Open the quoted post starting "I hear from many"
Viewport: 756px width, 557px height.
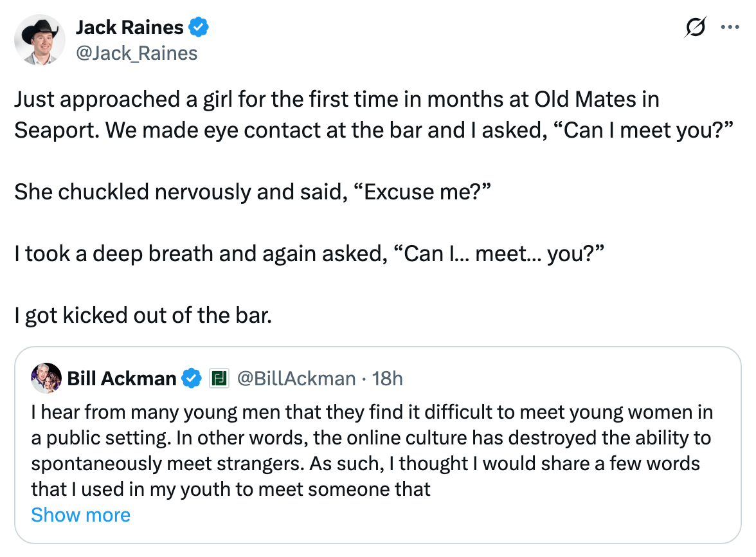372,412
